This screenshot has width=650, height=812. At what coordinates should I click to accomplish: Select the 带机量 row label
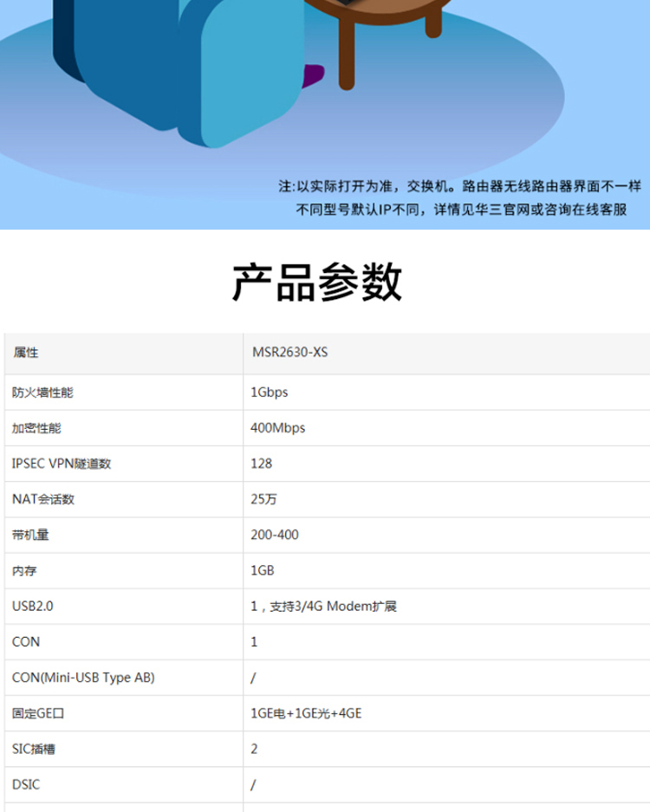30,535
